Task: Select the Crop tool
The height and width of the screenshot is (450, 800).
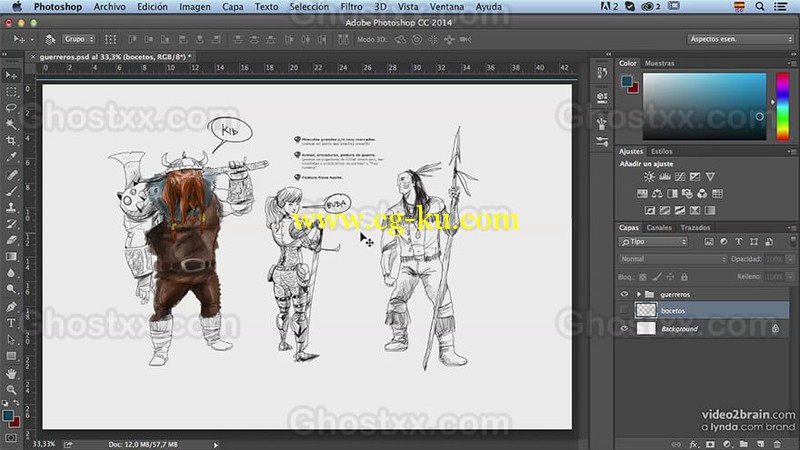Action: tap(11, 141)
